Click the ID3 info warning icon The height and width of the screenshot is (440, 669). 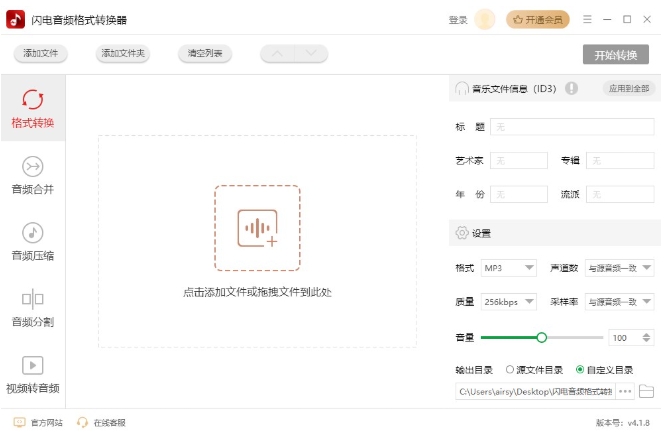tap(571, 88)
